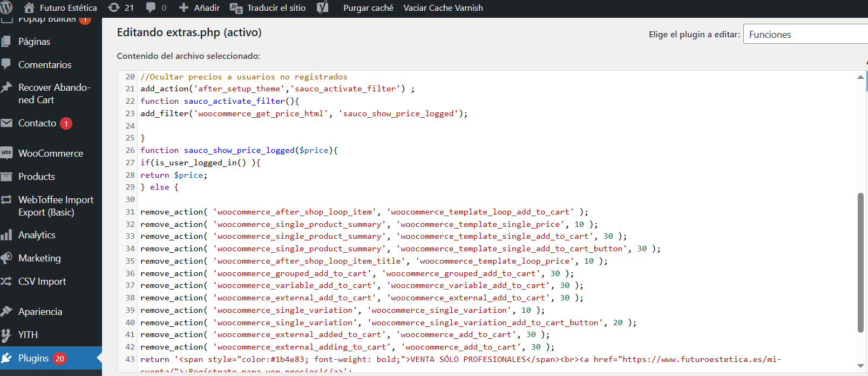The height and width of the screenshot is (376, 868).
Task: Open the Yoast SEO toolbar icon
Action: coord(322,8)
